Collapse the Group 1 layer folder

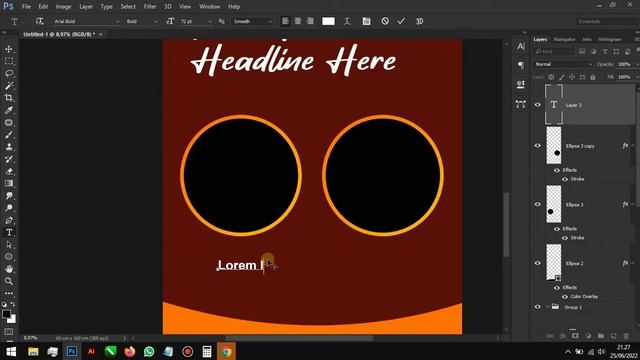point(548,307)
